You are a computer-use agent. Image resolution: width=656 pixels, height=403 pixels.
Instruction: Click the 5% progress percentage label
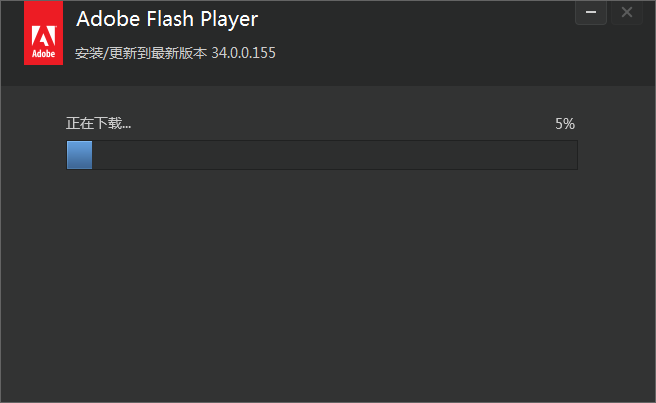pos(565,124)
